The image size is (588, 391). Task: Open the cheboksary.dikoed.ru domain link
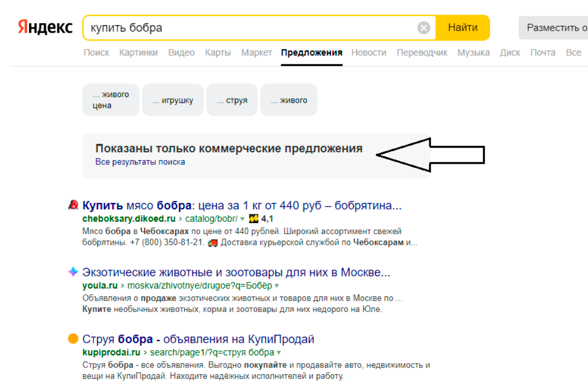tap(129, 219)
